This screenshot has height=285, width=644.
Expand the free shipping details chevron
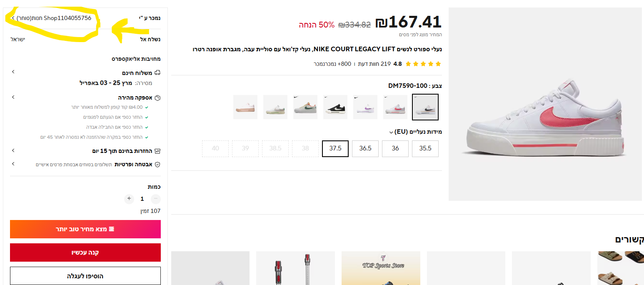[13, 72]
